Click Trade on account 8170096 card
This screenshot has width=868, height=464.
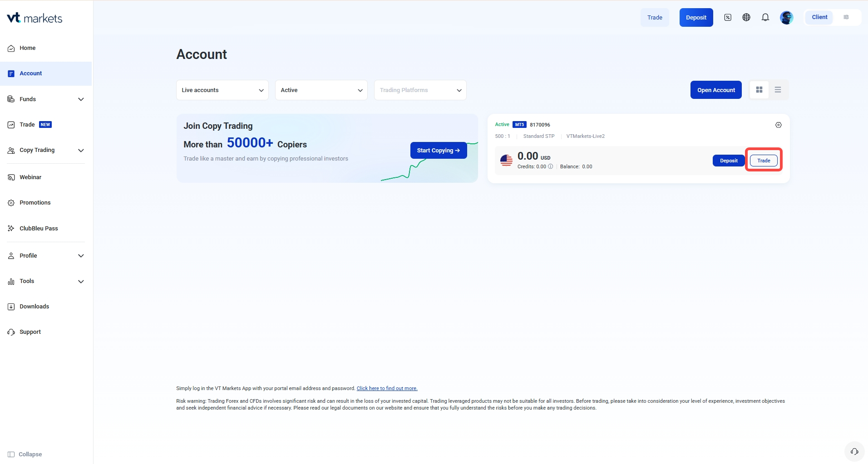click(764, 161)
